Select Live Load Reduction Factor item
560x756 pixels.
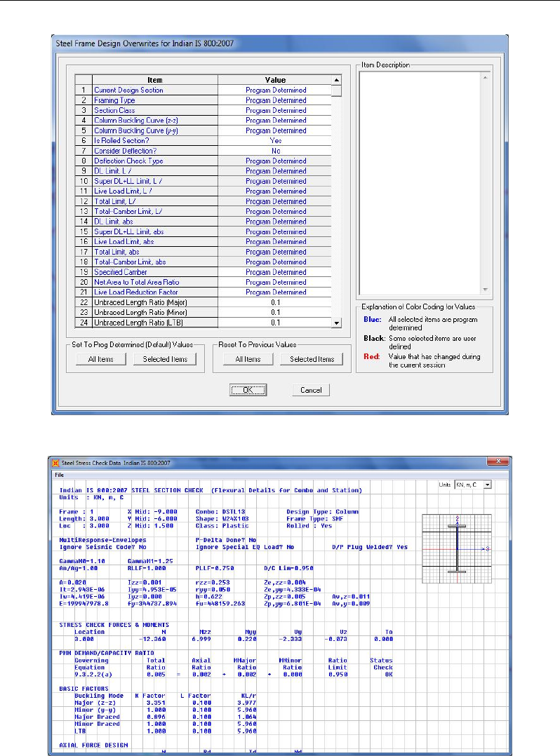coord(155,292)
